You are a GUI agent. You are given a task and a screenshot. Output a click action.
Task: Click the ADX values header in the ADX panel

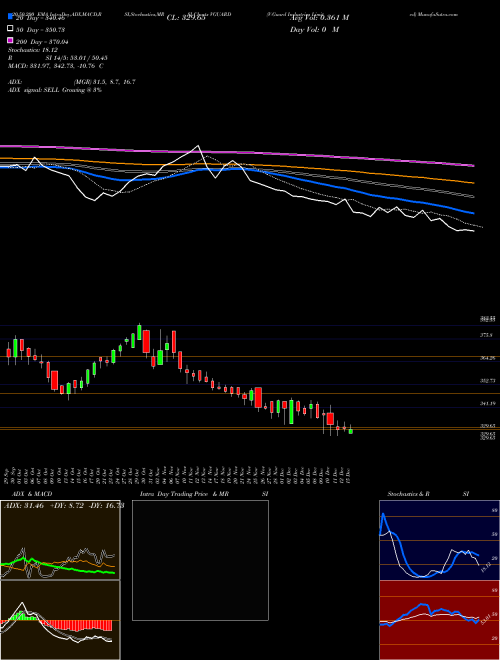64,506
